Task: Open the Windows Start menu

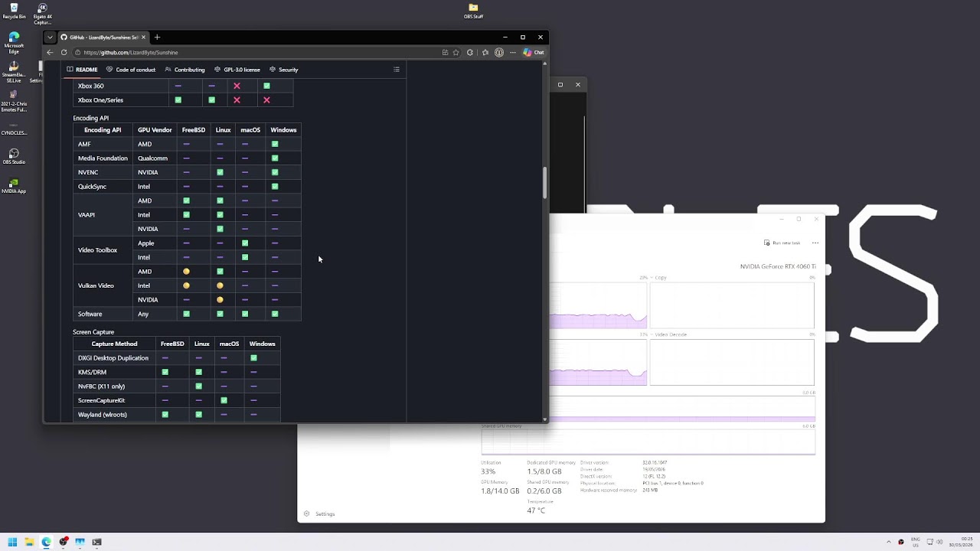Action: (12, 542)
